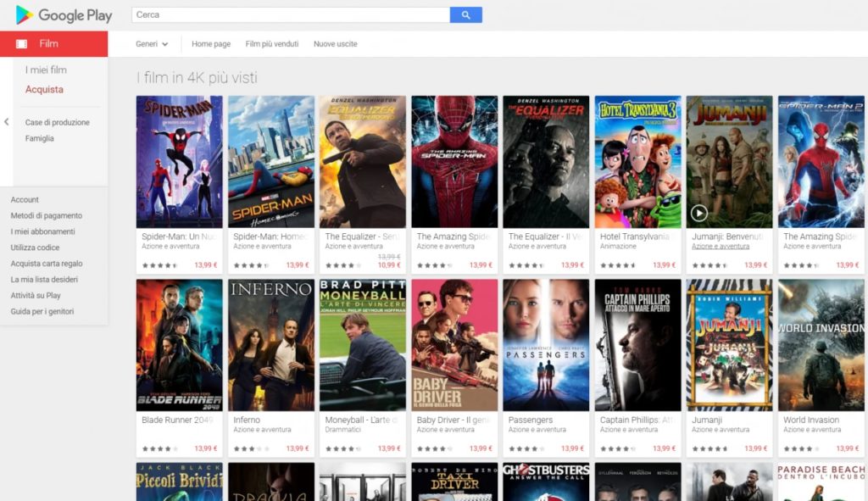The width and height of the screenshot is (868, 501).
Task: Open the Ghostbusters Answer the Call poster
Action: pyautogui.click(x=546, y=482)
